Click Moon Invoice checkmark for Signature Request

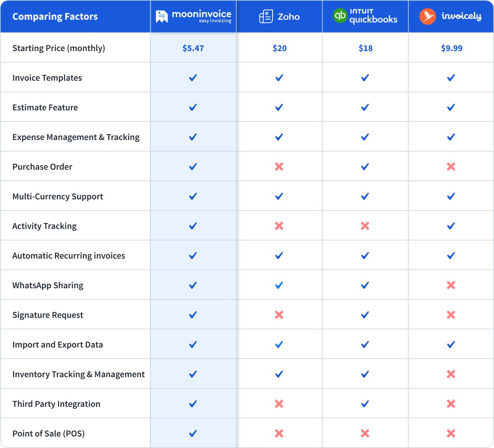coord(193,315)
